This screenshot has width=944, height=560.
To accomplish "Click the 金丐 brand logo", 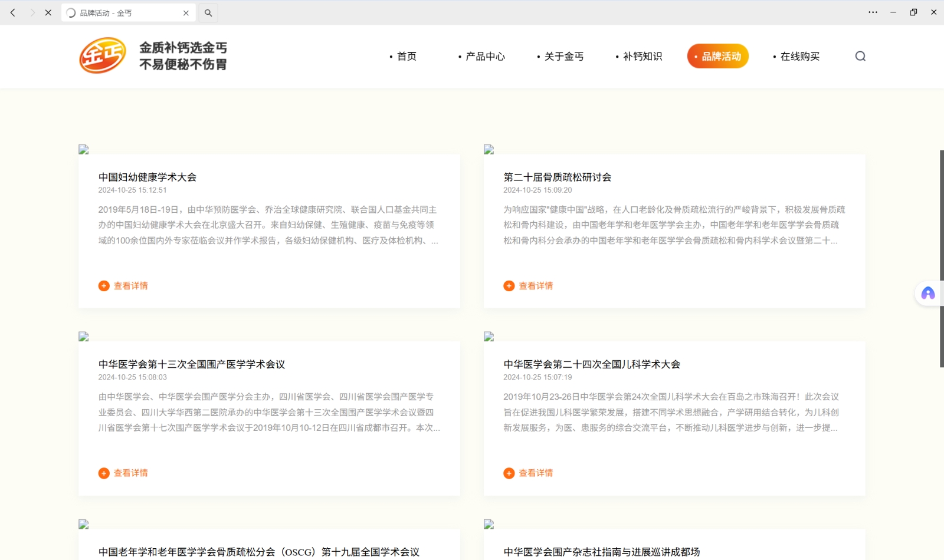I will (x=103, y=55).
